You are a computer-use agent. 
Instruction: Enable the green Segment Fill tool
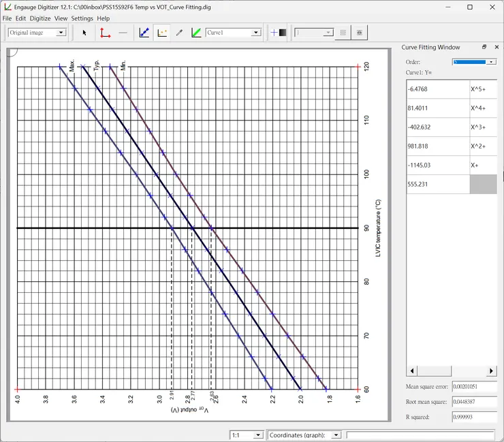[196, 32]
